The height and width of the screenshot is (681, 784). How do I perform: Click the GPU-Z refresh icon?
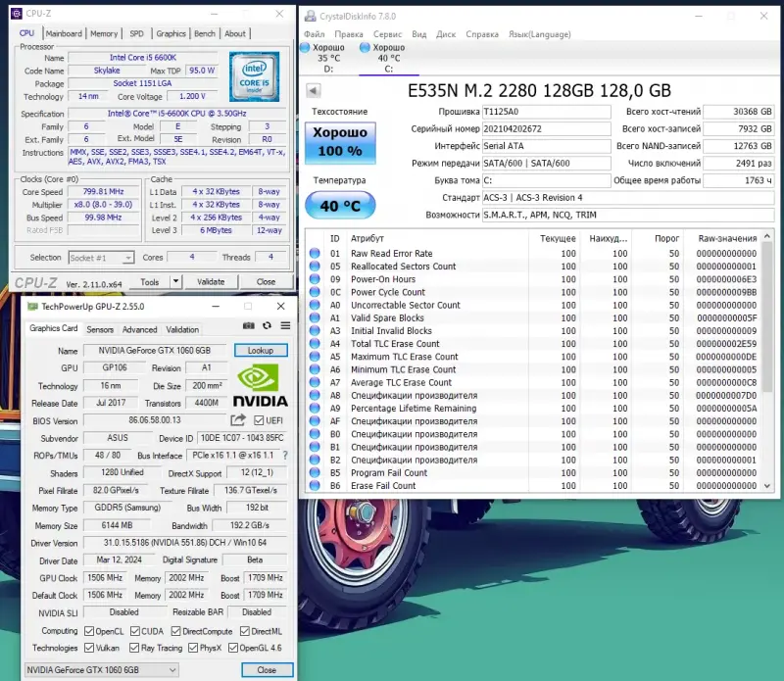tap(267, 326)
